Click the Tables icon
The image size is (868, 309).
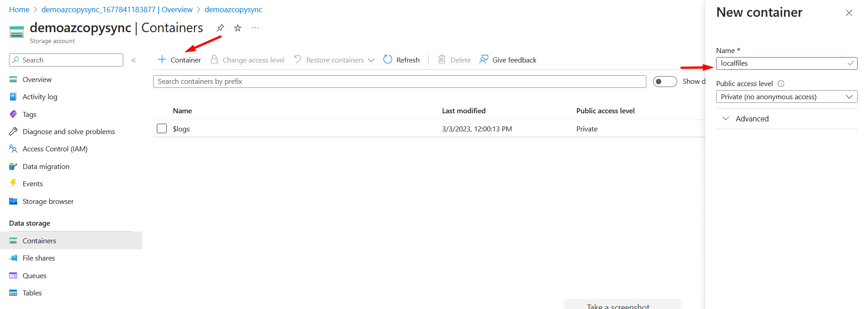(13, 293)
